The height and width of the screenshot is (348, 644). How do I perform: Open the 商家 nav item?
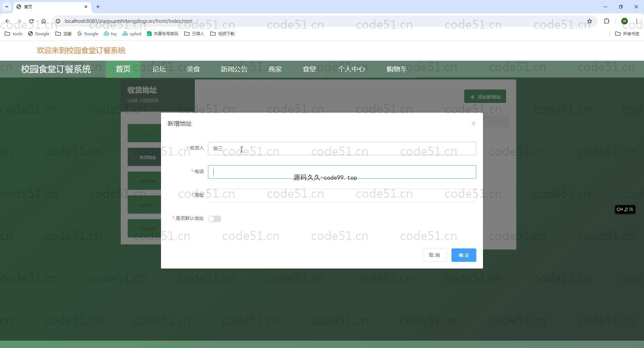pos(275,69)
